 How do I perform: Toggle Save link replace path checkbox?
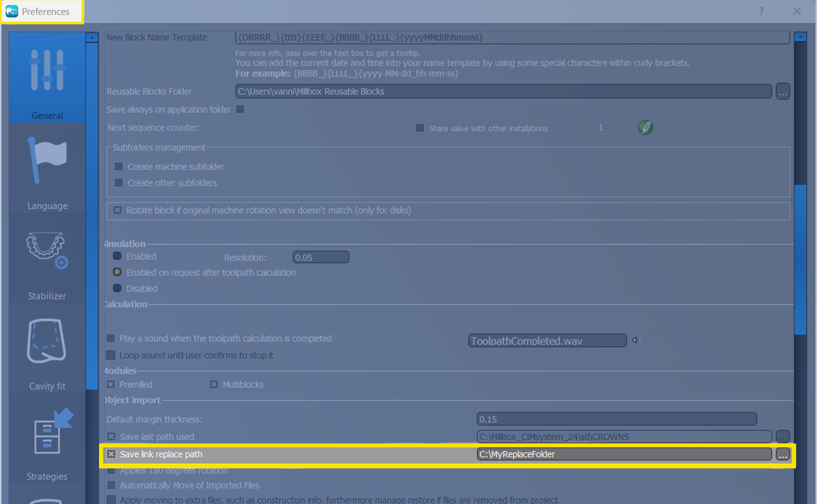111,454
